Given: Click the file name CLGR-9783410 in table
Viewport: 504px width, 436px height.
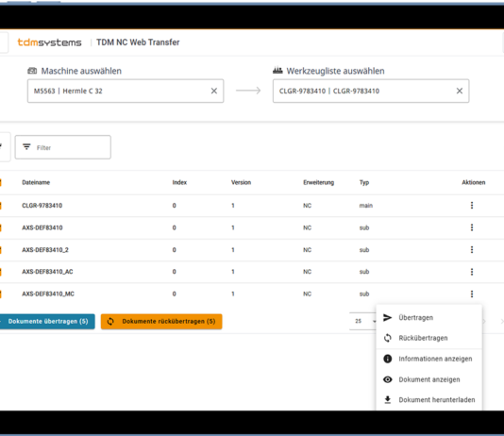Looking at the screenshot, I should pyautogui.click(x=42, y=206).
